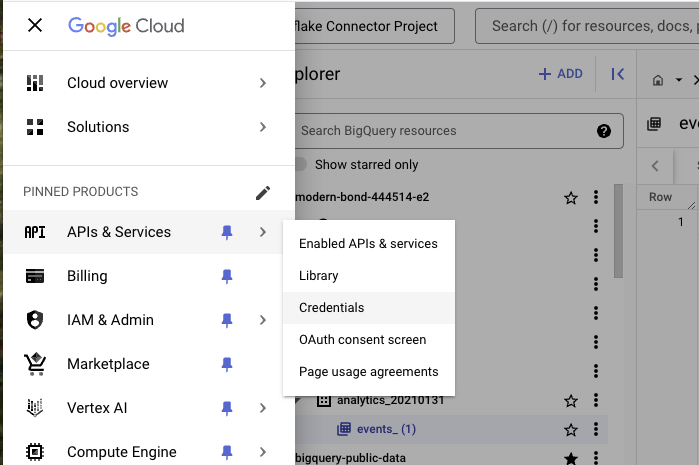Click the help icon in BigQuery search
Viewport: 699px width, 465px height.
coord(604,130)
